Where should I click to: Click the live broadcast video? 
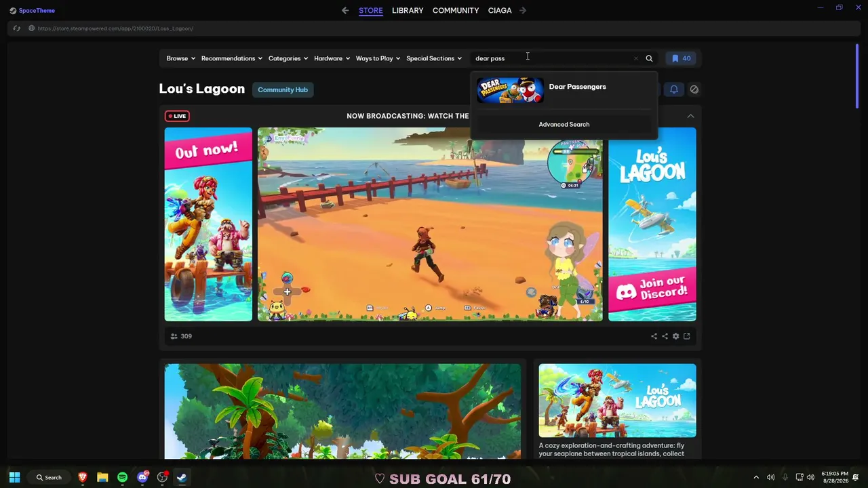(430, 224)
